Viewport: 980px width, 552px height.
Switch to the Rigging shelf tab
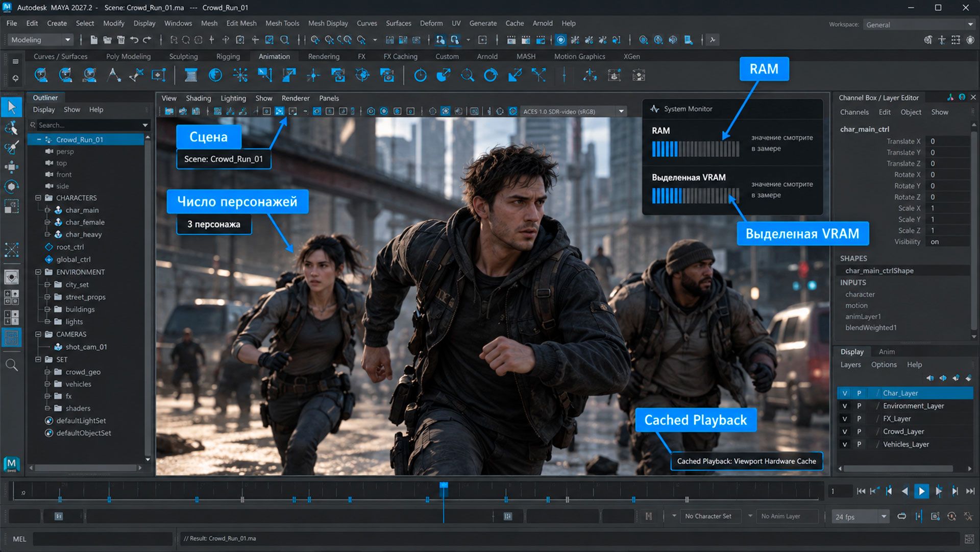point(228,57)
